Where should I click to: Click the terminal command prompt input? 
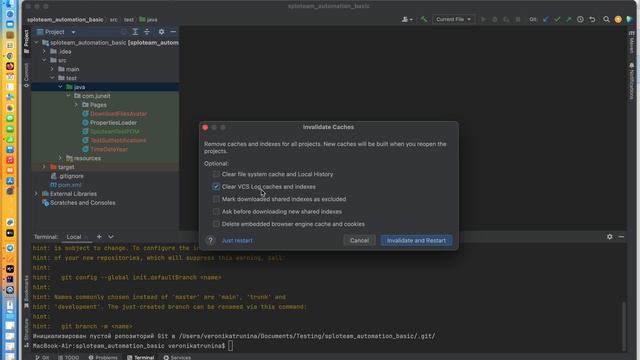click(230, 346)
